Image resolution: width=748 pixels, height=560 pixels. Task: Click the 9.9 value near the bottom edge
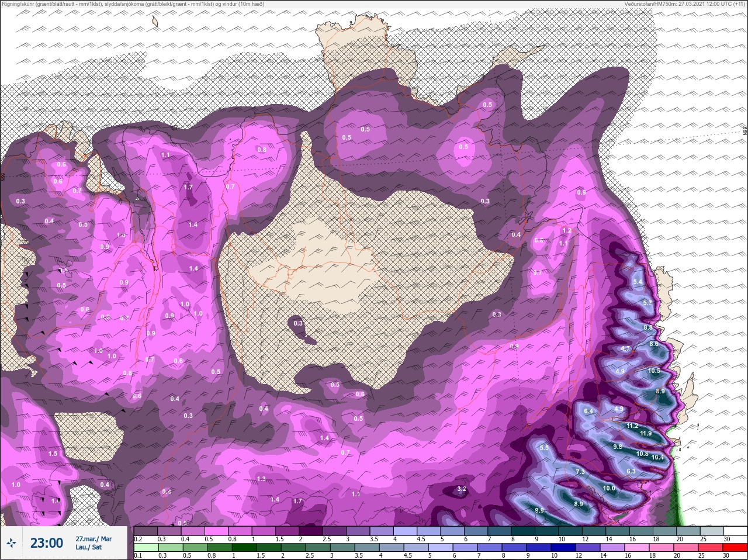pos(539,510)
